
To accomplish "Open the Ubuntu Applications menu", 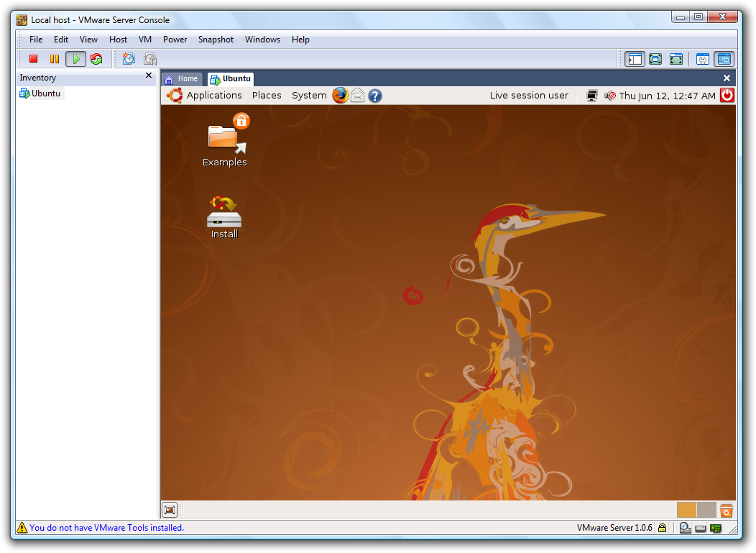I will click(x=214, y=96).
